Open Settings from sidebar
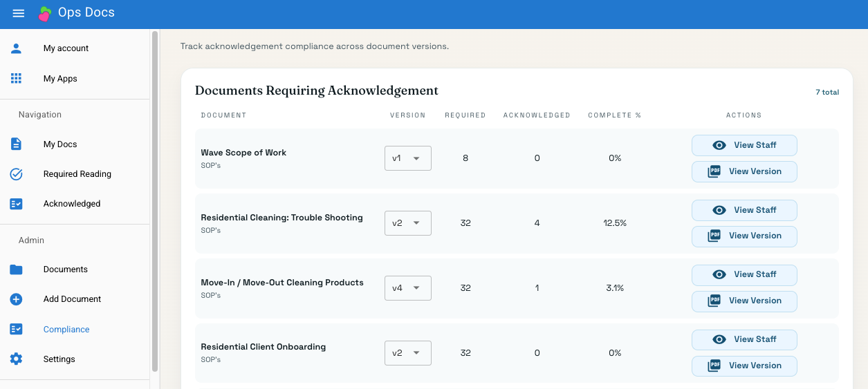Screen dimensions: 868x389 tap(75, 359)
